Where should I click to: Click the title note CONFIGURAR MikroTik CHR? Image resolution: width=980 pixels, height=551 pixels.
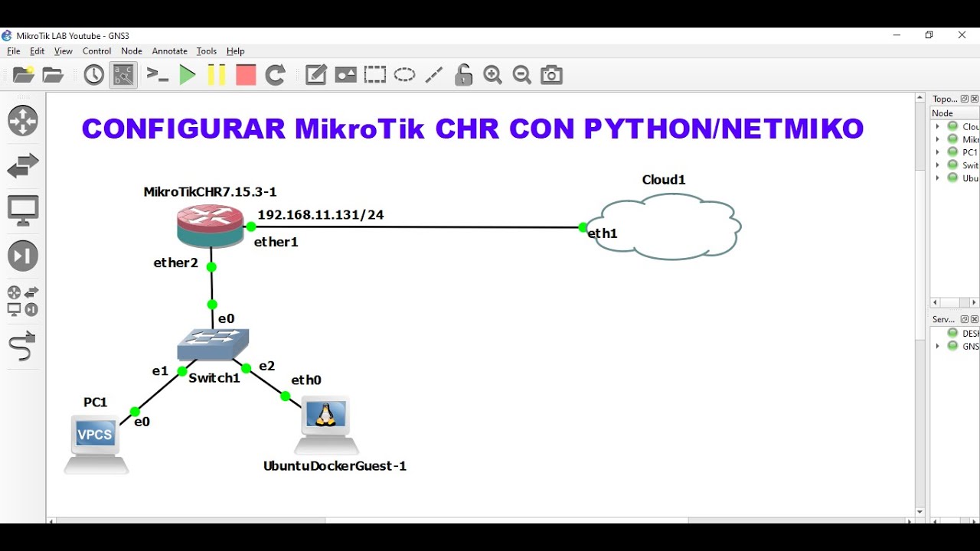point(472,129)
